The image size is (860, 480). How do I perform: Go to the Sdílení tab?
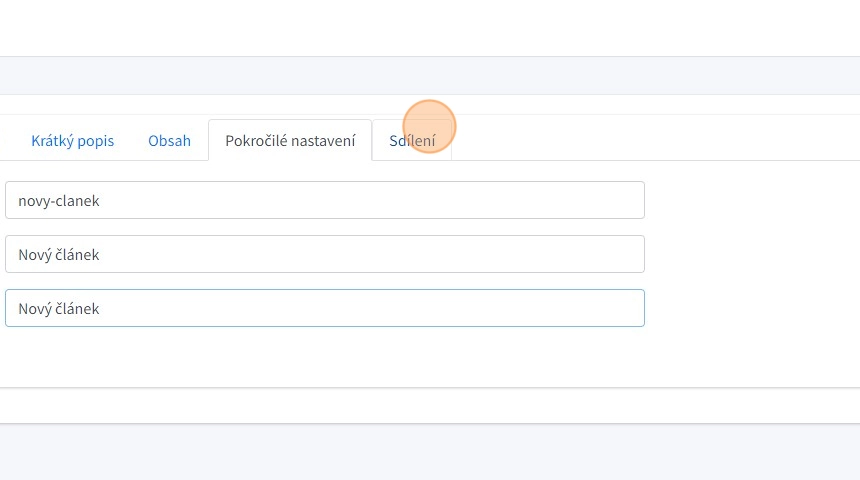coord(412,141)
